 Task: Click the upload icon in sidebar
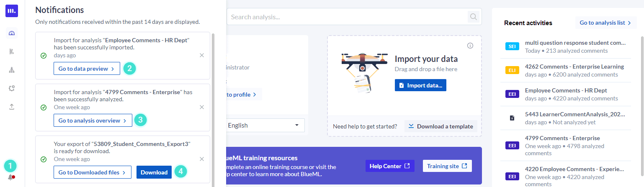(12, 107)
